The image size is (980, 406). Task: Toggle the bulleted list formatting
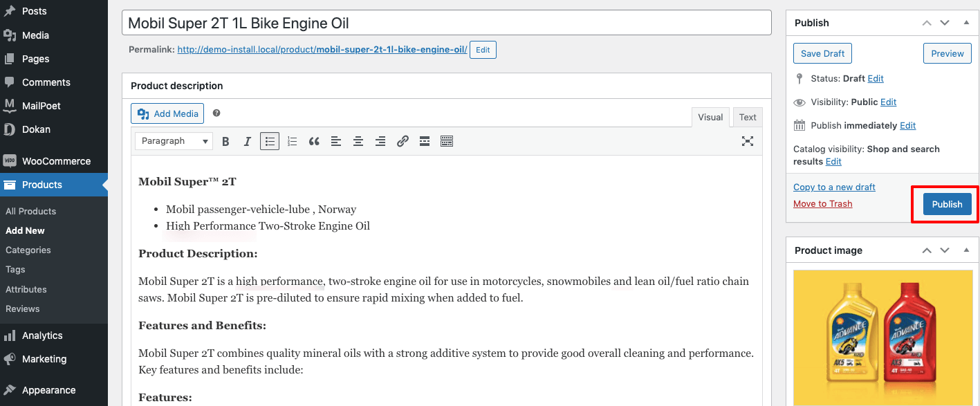pos(270,141)
